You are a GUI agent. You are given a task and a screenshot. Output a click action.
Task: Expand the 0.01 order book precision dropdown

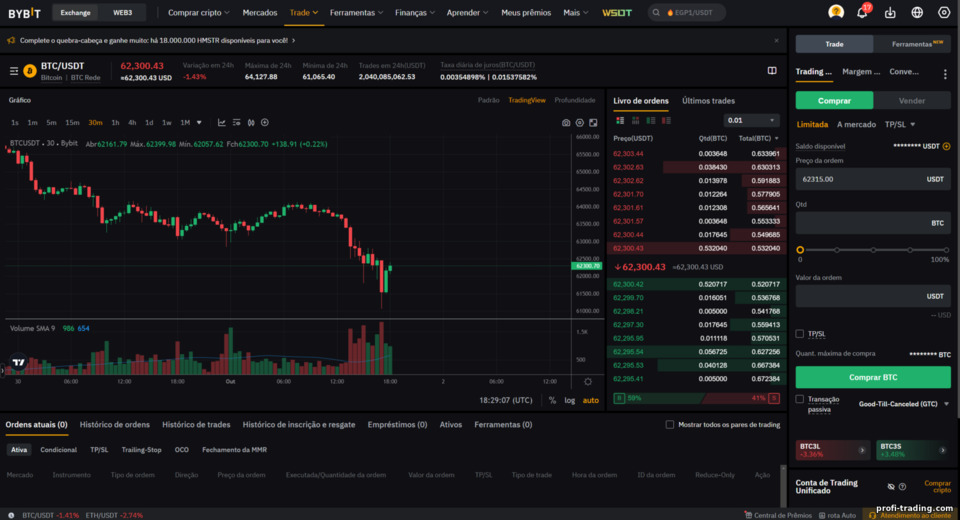click(751, 121)
